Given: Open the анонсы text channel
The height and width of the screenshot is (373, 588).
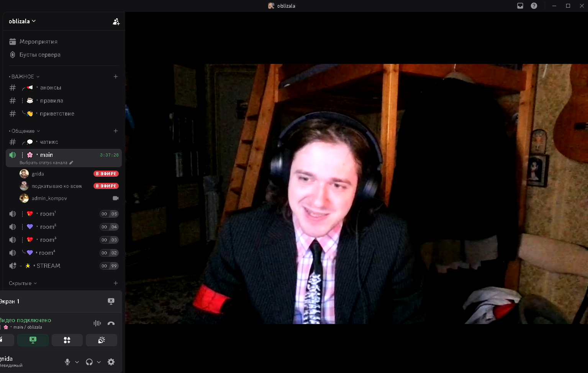Looking at the screenshot, I should [64, 88].
